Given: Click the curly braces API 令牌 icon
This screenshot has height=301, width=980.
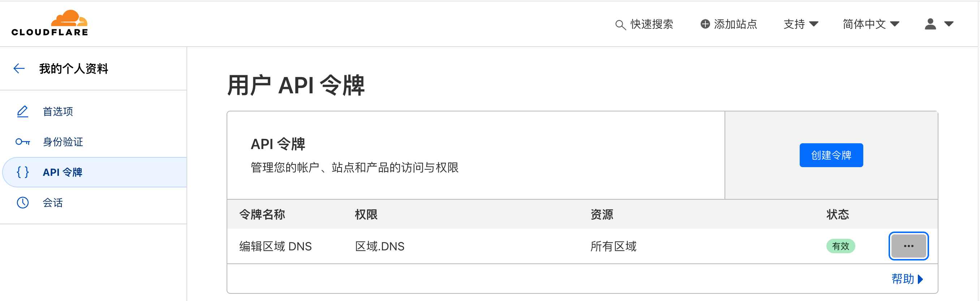Looking at the screenshot, I should 22,172.
